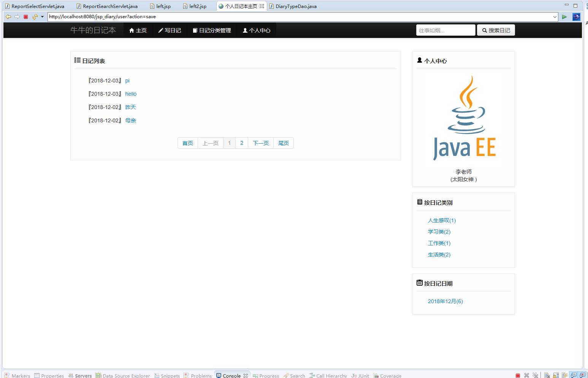Open 个人中心 in the navbar
This screenshot has width=588, height=378.
point(257,30)
